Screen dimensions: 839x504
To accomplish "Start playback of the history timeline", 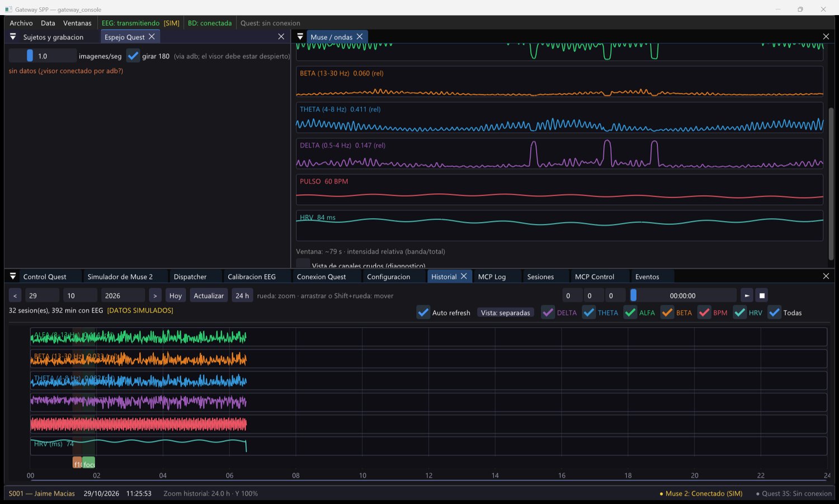I will pyautogui.click(x=747, y=295).
